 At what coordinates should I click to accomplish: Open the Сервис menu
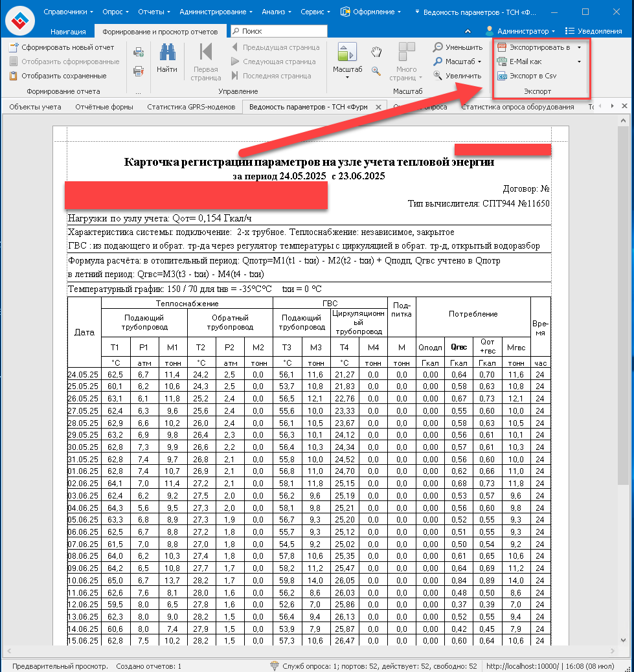(315, 12)
